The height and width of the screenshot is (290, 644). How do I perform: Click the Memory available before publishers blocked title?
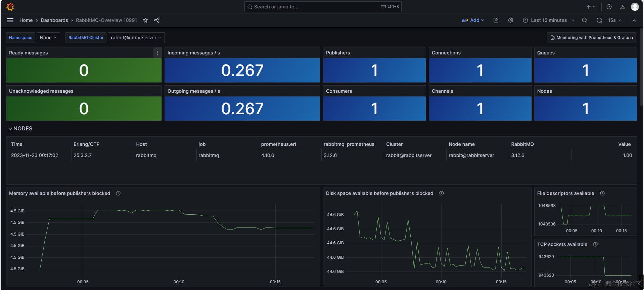(60, 193)
